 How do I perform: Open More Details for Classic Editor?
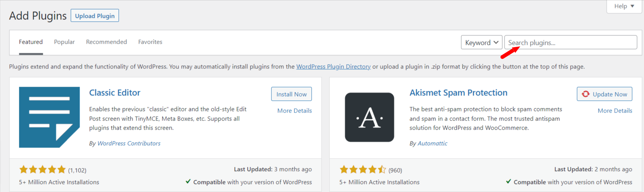pos(294,111)
